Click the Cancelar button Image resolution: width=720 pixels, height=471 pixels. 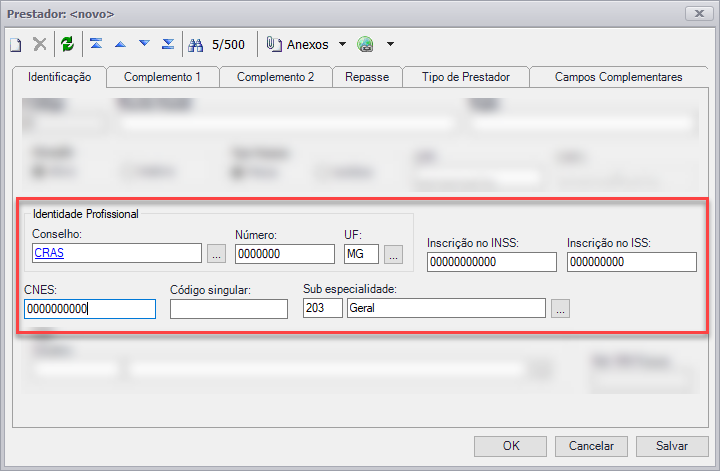point(591,446)
